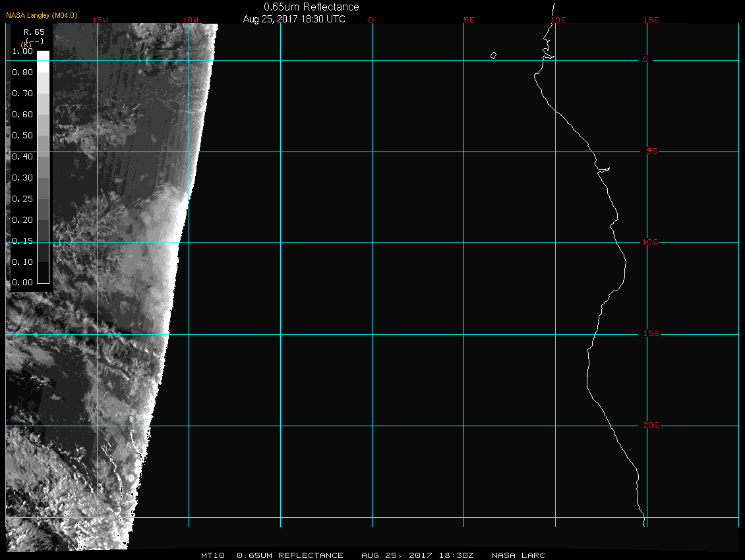Click the 15E longitude label

click(x=651, y=20)
